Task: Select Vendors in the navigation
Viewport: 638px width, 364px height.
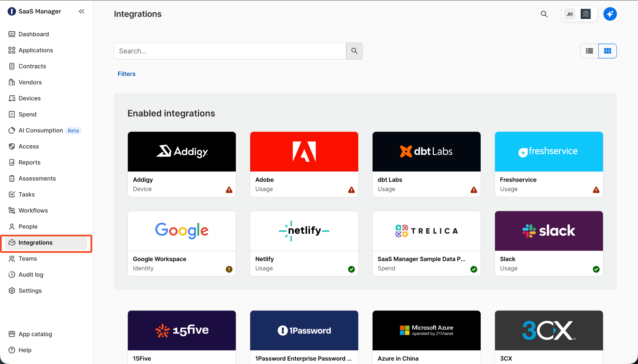Action: [x=30, y=82]
